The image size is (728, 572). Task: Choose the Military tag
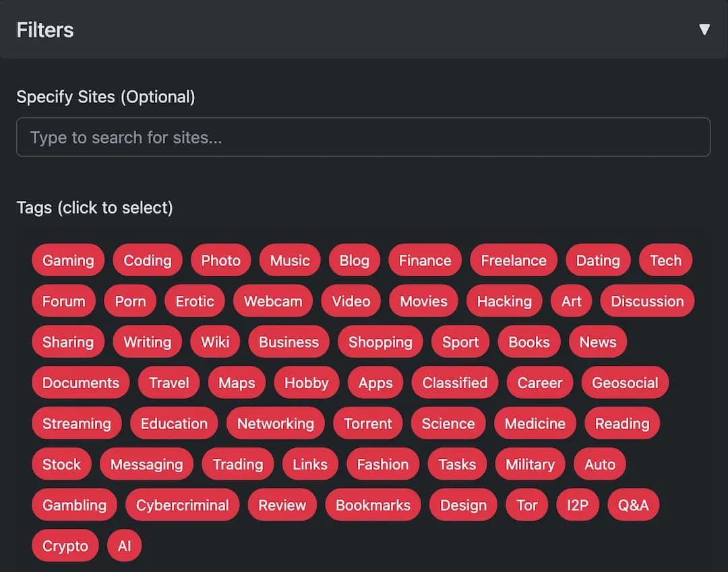coord(530,464)
